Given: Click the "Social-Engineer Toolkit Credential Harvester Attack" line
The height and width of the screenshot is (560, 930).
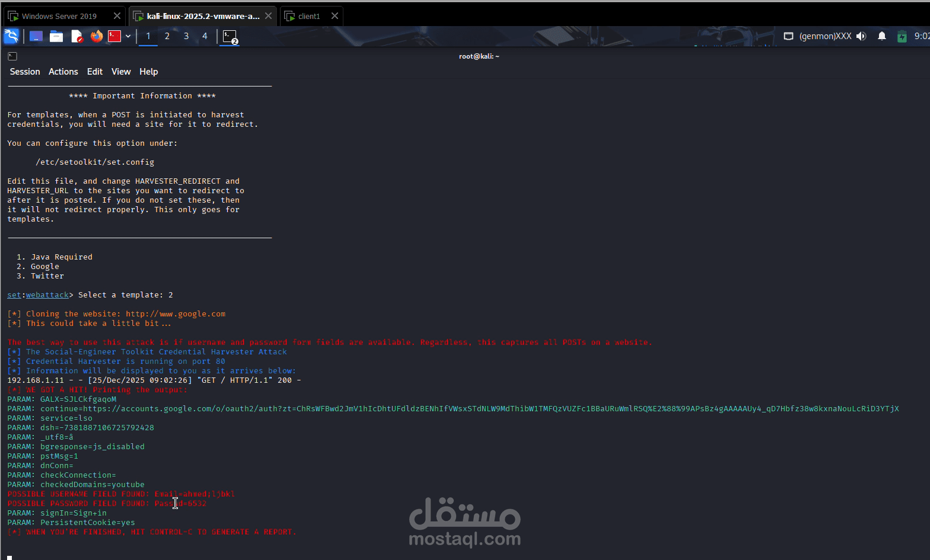Looking at the screenshot, I should [147, 352].
